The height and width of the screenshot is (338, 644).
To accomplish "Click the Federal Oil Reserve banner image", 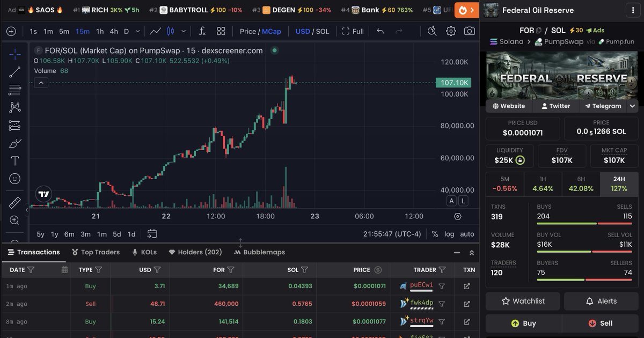I will pos(562,76).
